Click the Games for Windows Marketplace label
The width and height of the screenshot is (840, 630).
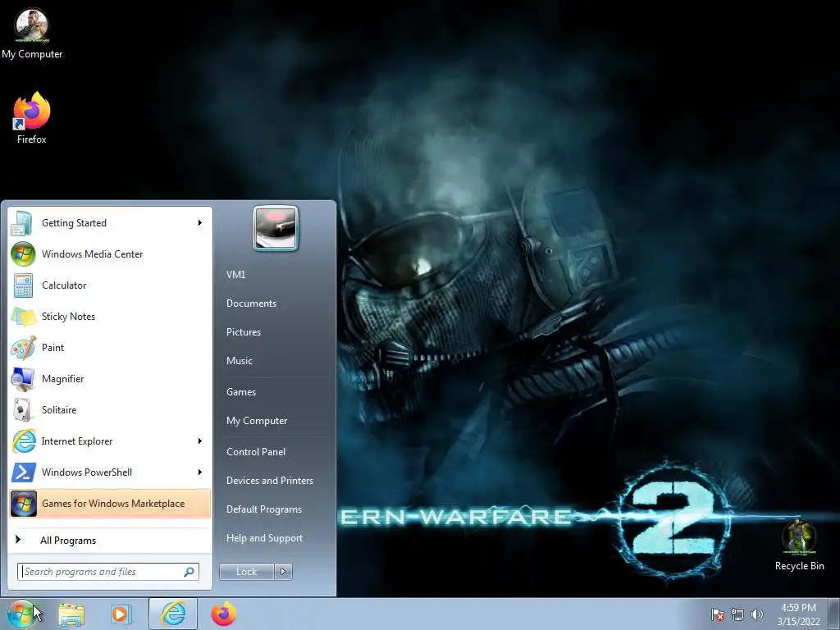point(113,504)
